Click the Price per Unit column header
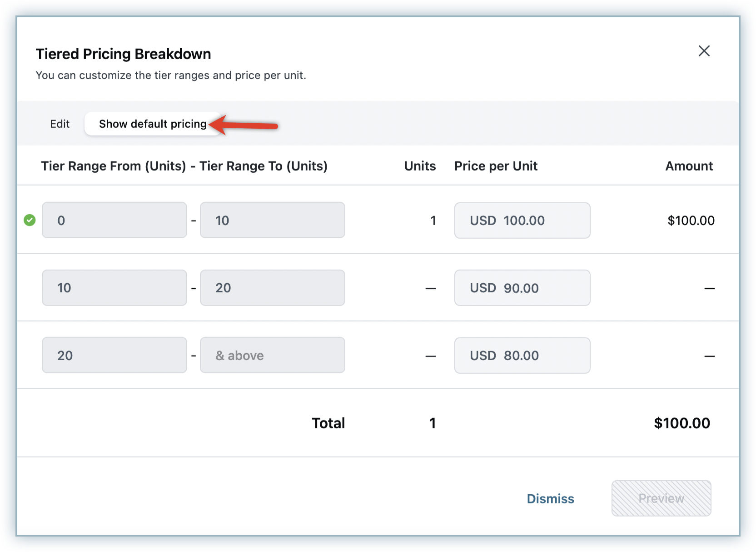 tap(496, 166)
